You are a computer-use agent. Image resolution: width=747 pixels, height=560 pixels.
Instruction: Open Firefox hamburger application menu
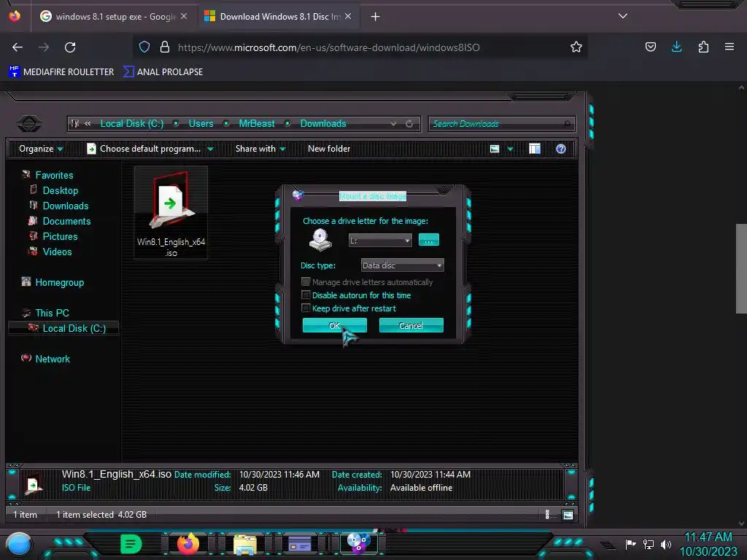[x=729, y=47]
